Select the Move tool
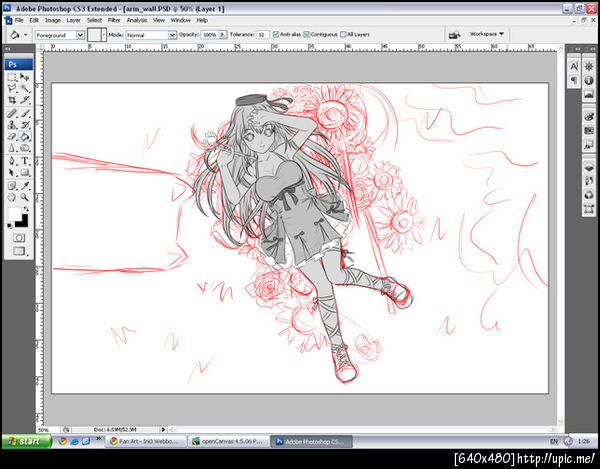600x469 pixels. click(25, 77)
